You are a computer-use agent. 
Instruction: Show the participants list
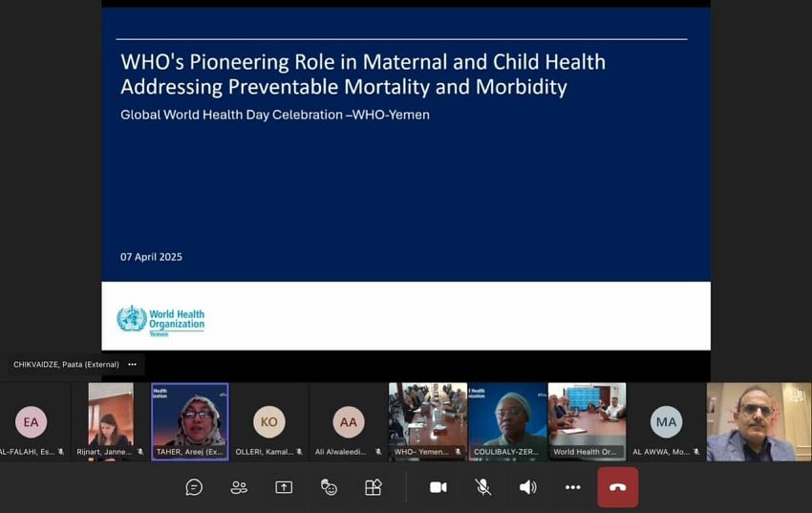tap(239, 487)
